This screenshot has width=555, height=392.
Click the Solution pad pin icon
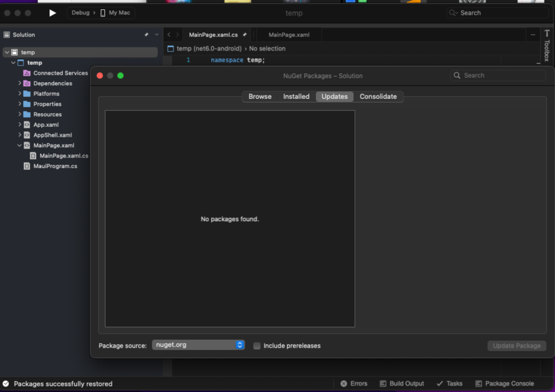click(147, 34)
